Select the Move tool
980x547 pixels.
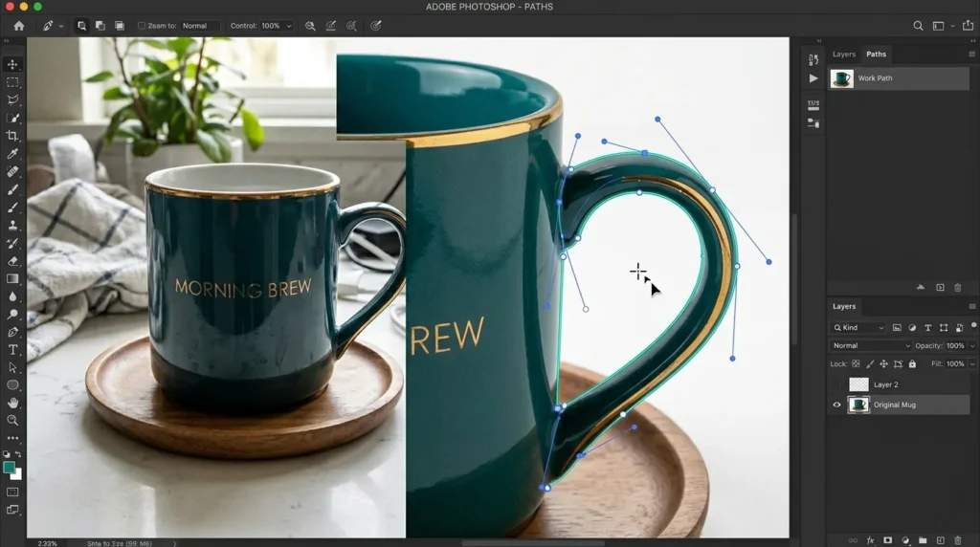click(x=12, y=64)
